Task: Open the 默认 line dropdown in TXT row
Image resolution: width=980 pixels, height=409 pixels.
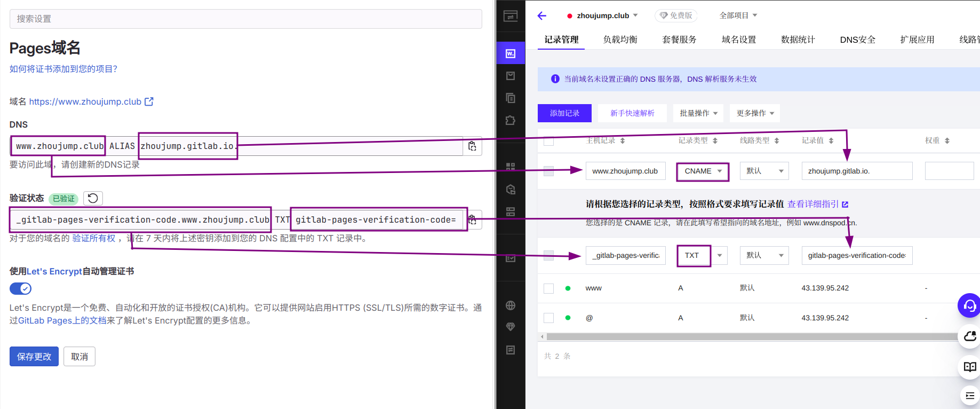Action: point(764,256)
